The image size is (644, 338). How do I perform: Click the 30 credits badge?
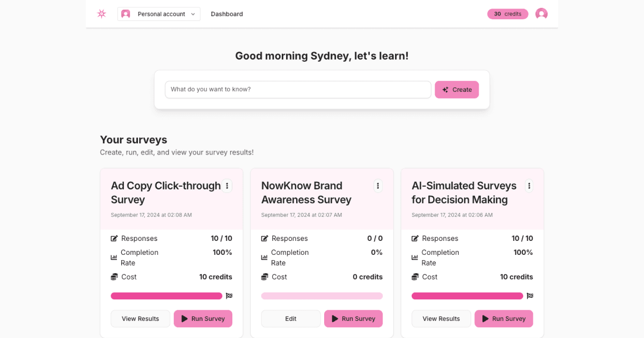(x=508, y=14)
